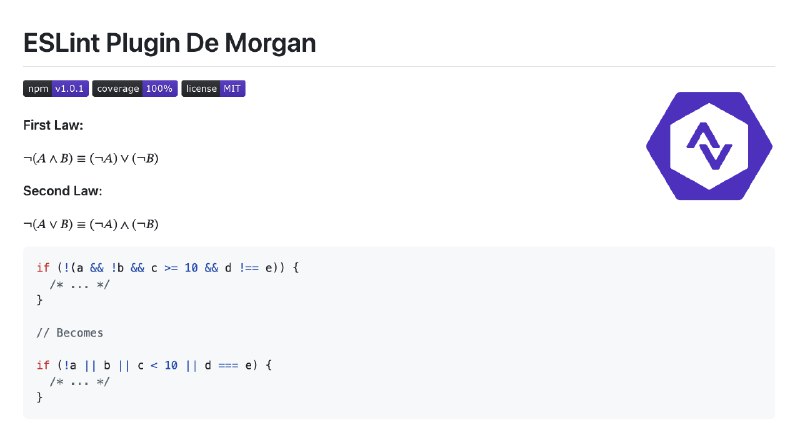Click the number 10 in the first if statement

191,268
